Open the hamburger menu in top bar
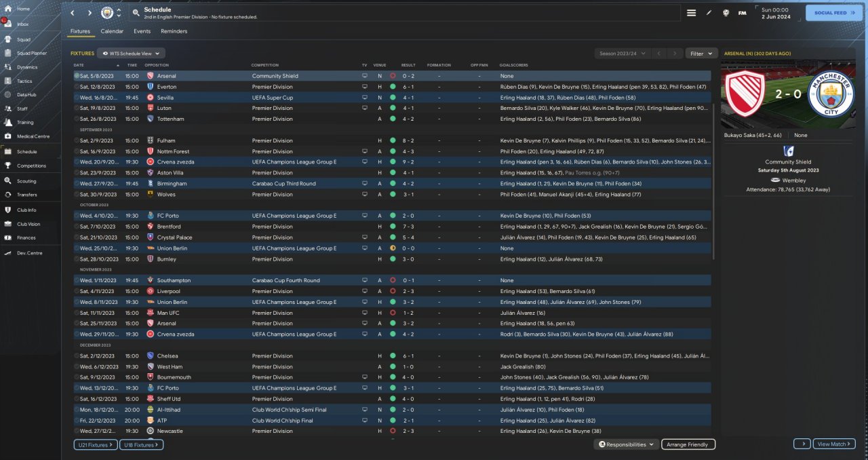 [x=691, y=13]
